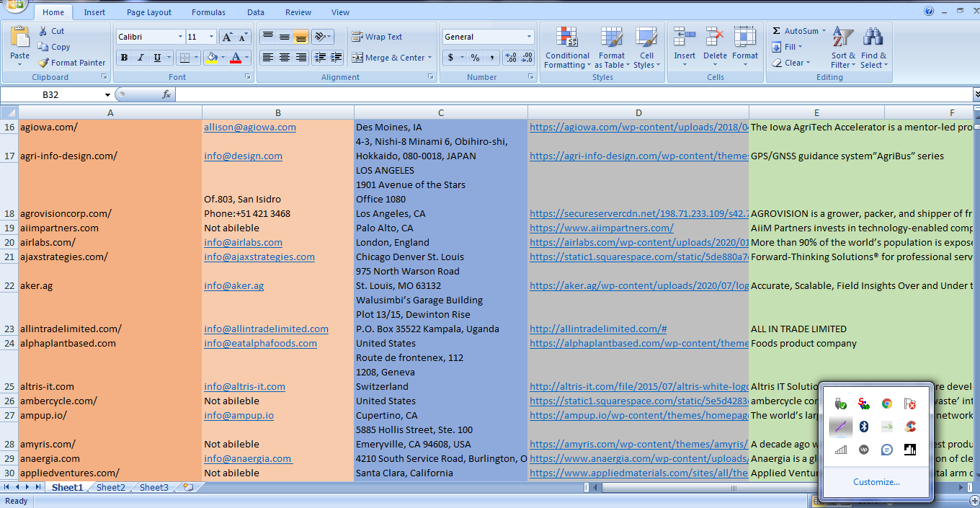Open the General number format dropdown
This screenshot has height=508, width=980.
(x=528, y=36)
